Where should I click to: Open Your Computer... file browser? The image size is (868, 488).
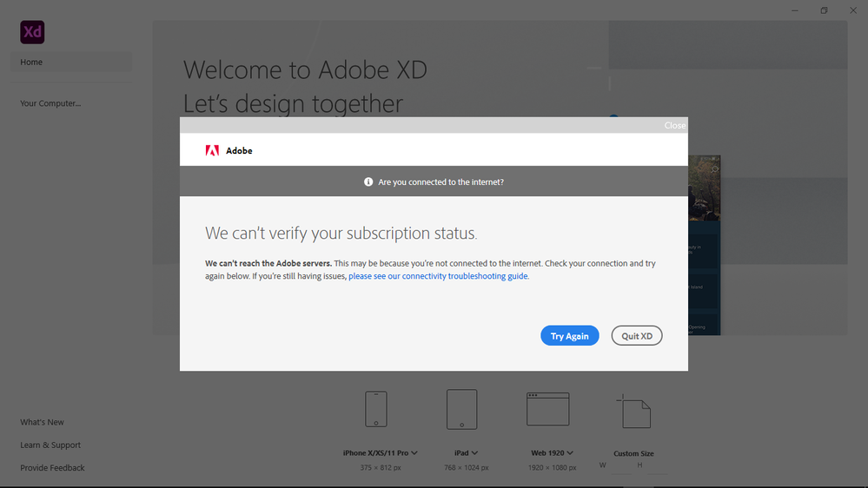50,103
